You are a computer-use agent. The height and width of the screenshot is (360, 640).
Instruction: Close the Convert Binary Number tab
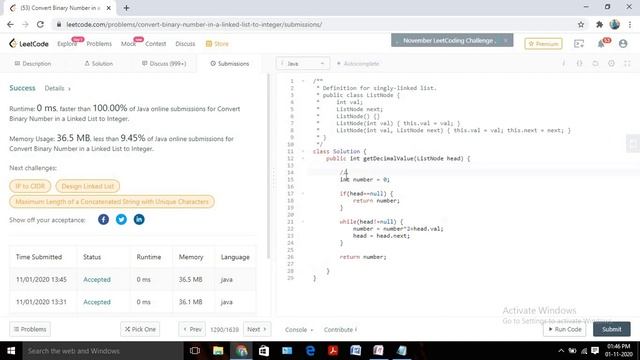[109, 8]
